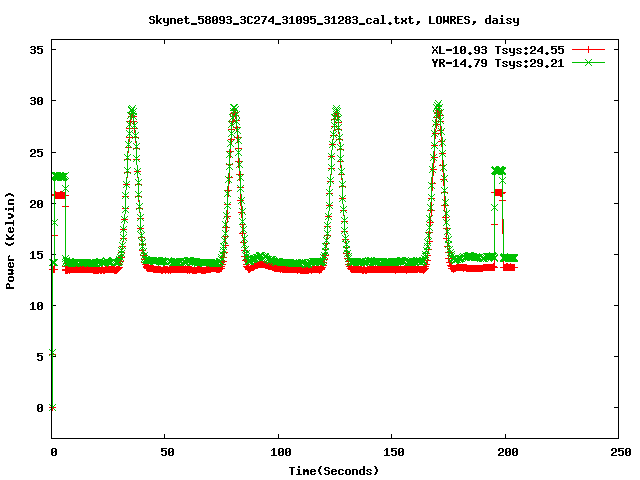Click y-axis tick label 10
The width and height of the screenshot is (640, 480).
(x=36, y=306)
